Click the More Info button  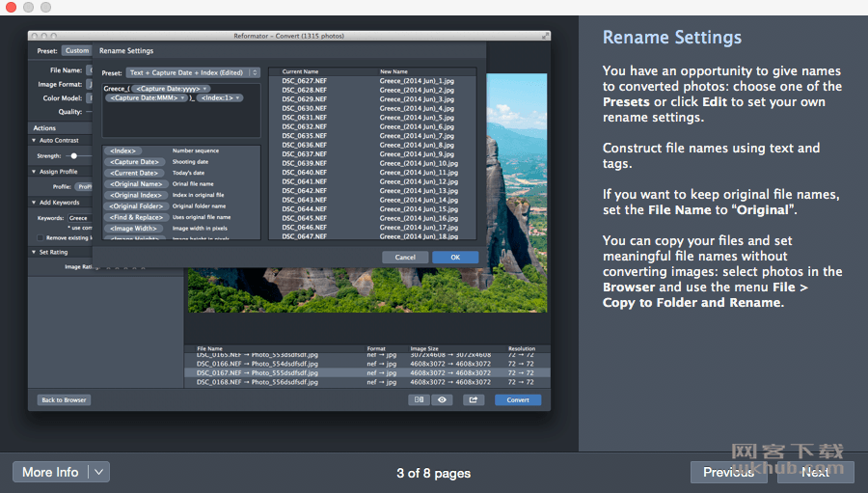coord(50,472)
